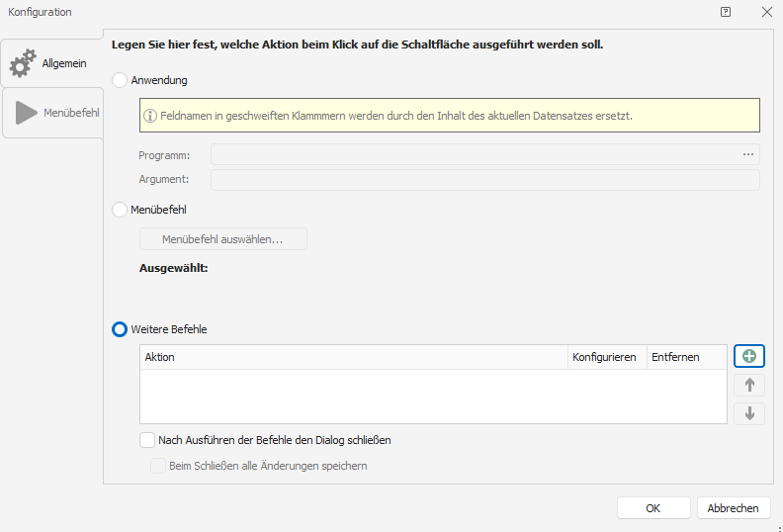Click the ellipsis browse icon for Programm
Viewport: 783px width, 532px height.
coord(748,154)
